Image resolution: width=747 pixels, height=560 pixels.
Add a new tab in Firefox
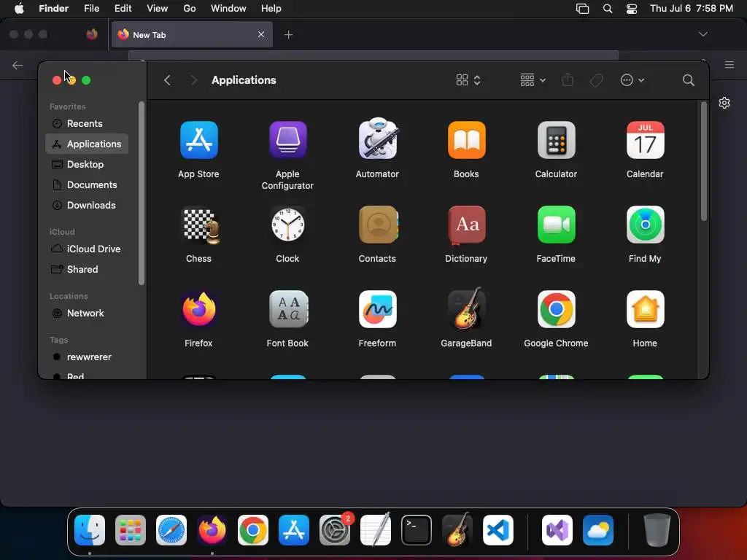(x=288, y=35)
